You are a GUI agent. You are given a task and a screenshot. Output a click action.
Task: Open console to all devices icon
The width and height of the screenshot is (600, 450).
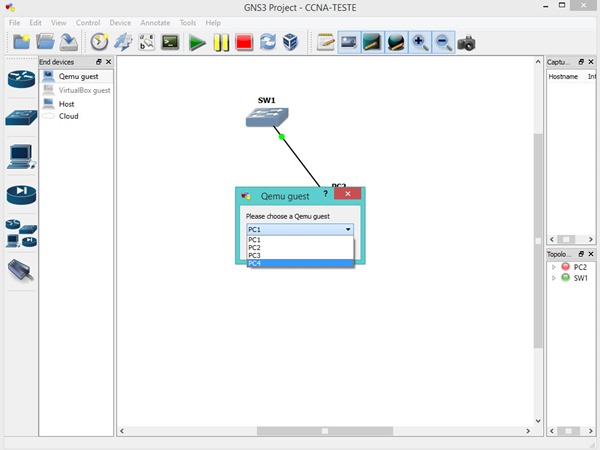pyautogui.click(x=170, y=42)
